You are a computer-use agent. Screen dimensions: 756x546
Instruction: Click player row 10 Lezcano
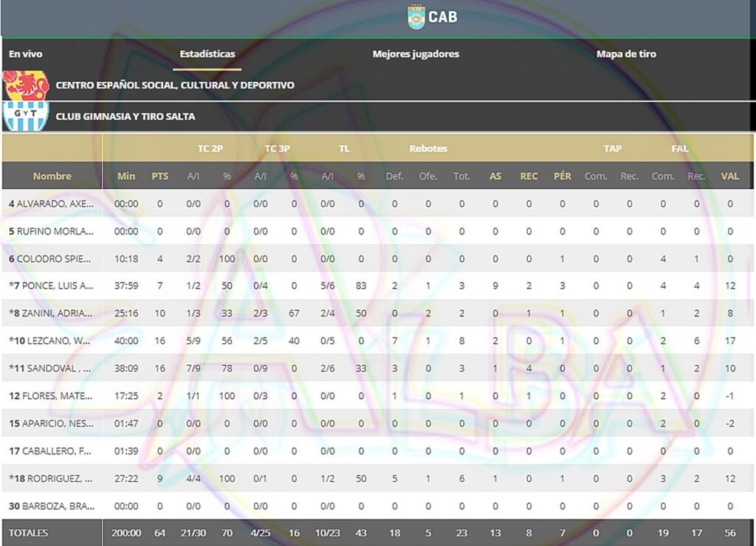[x=52, y=341]
